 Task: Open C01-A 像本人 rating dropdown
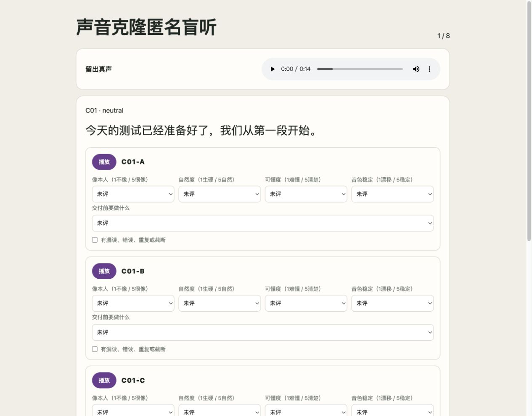133,194
